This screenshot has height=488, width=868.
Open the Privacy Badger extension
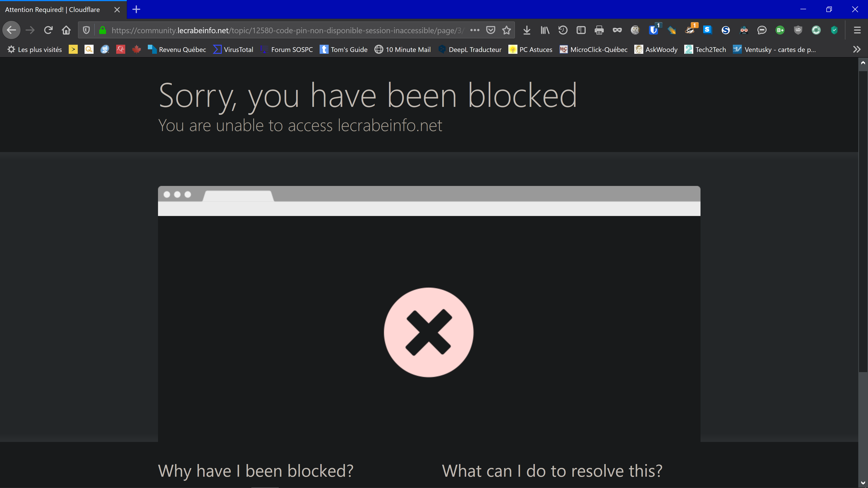[689, 30]
